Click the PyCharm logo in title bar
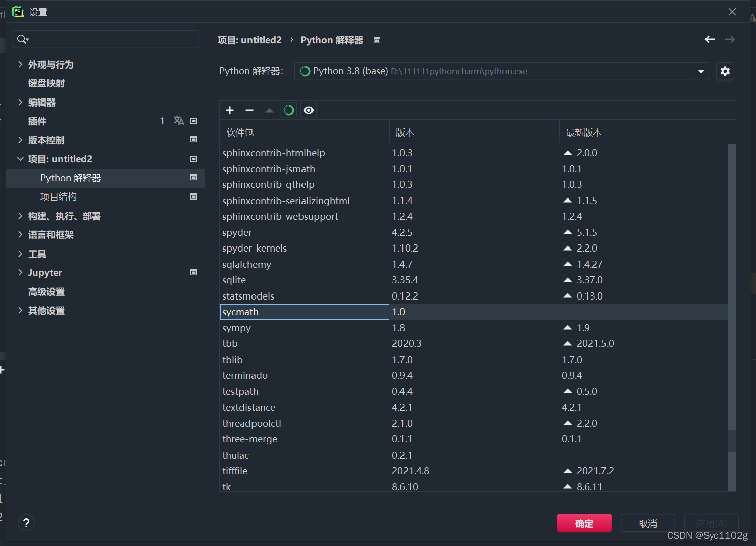The image size is (756, 546). [18, 11]
